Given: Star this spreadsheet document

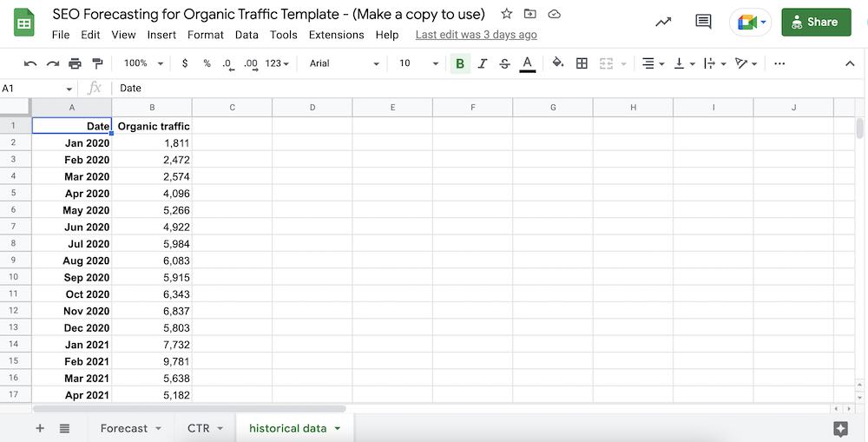Looking at the screenshot, I should pyautogui.click(x=506, y=15).
